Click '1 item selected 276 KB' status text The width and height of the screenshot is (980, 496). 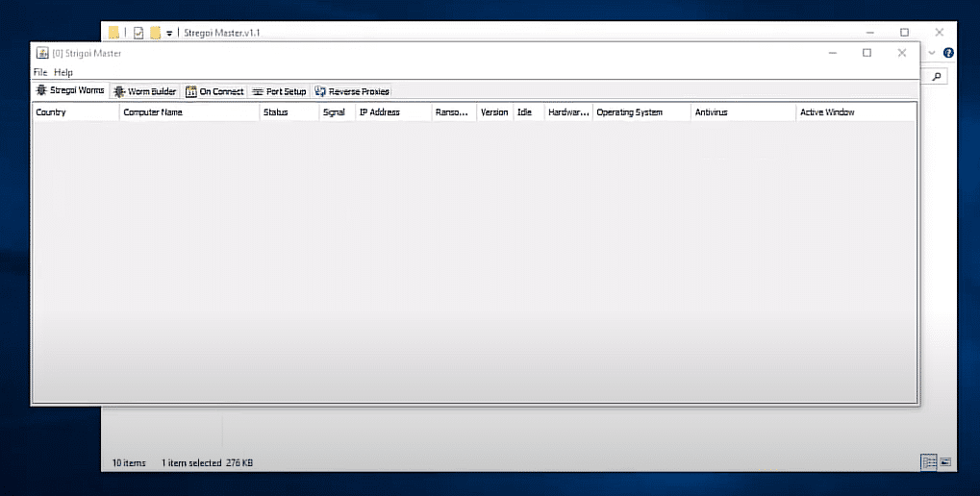(x=207, y=463)
